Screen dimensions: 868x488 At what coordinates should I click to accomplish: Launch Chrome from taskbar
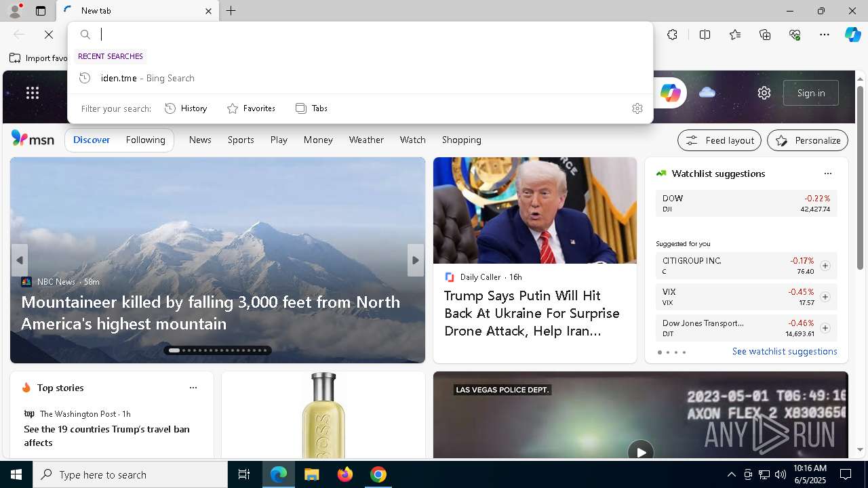tap(378, 474)
